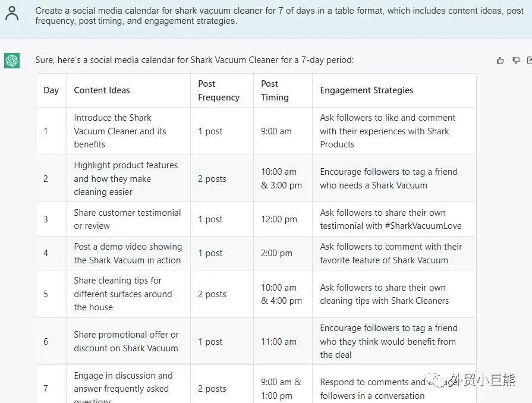Click the 'Share cleaning tips' content cell
This screenshot has width=532, height=403.
tap(122, 294)
